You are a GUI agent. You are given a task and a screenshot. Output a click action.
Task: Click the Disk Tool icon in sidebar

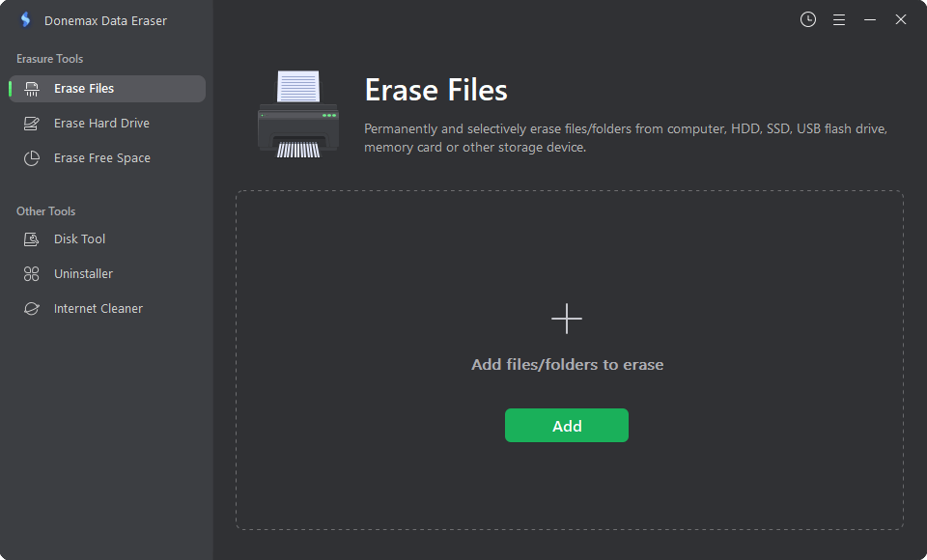tap(31, 238)
